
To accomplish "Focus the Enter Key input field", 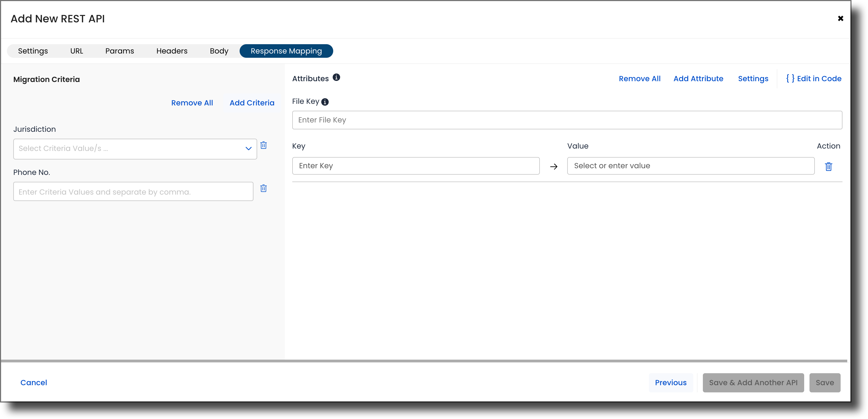I will pos(416,166).
